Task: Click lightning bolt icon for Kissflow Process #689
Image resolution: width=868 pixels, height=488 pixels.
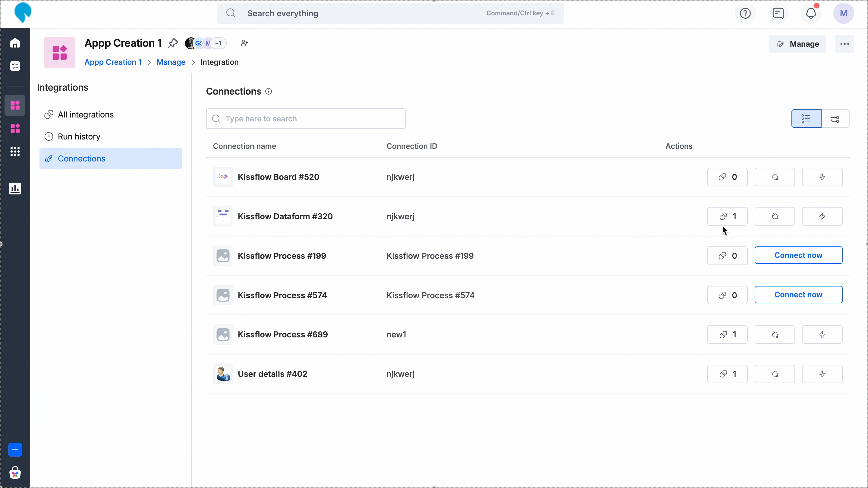Action: pos(822,334)
